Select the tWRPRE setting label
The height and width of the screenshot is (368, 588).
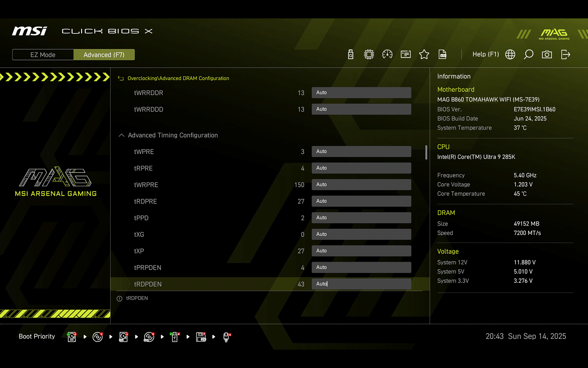click(146, 185)
